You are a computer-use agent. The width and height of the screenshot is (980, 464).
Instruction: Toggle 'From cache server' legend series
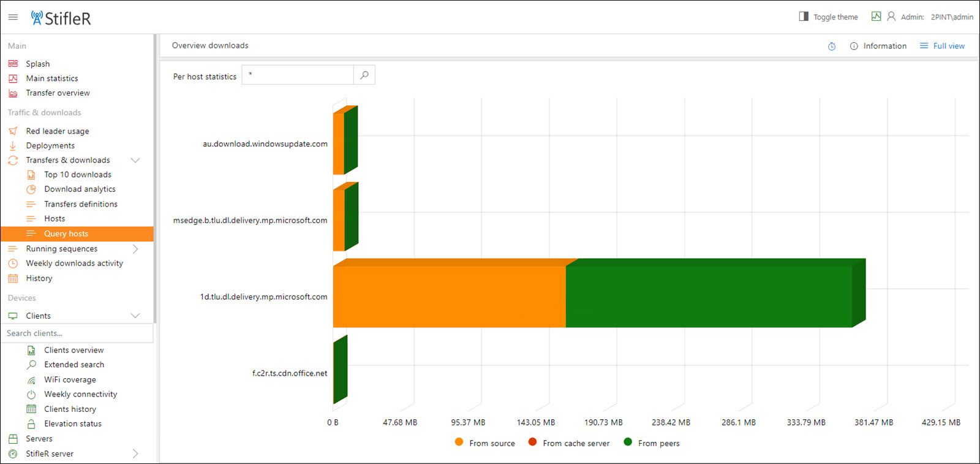coord(568,443)
